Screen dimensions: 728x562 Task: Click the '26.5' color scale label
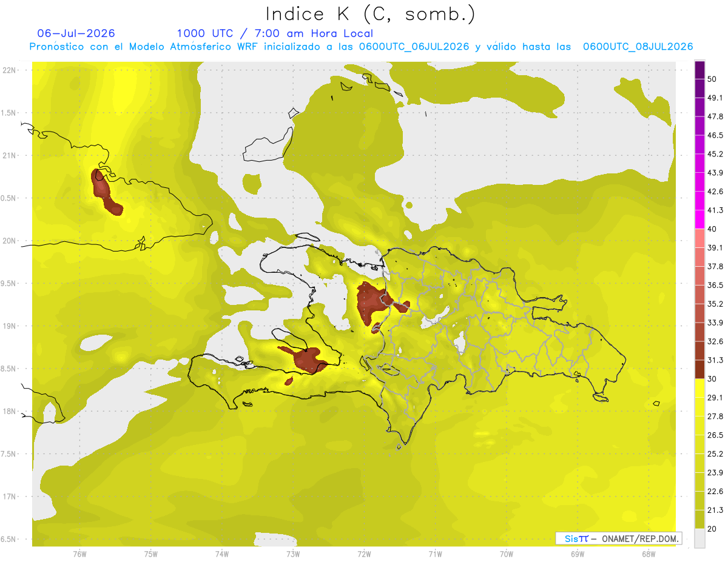click(x=716, y=435)
